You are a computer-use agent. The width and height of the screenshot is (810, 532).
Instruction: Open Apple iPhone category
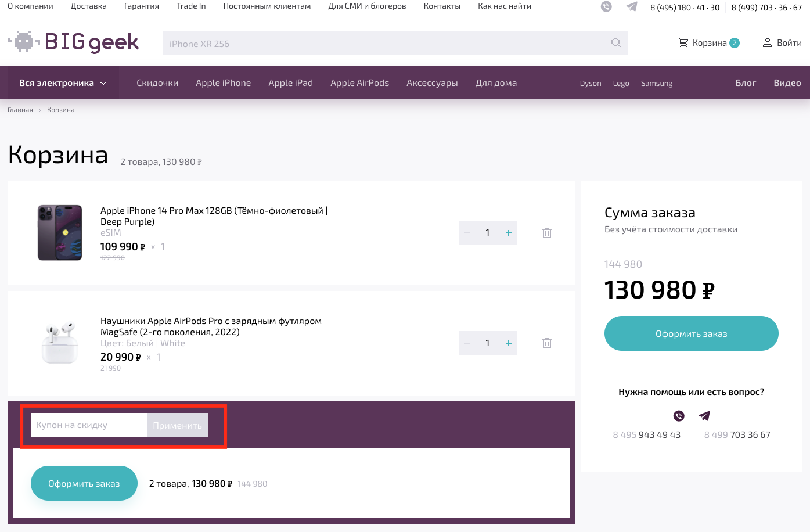[x=224, y=83]
